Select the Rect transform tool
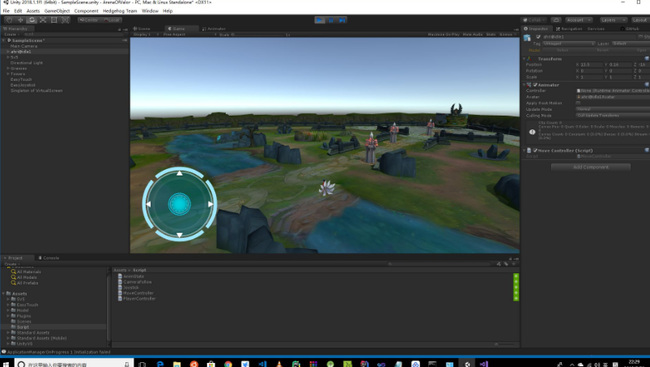 54,20
